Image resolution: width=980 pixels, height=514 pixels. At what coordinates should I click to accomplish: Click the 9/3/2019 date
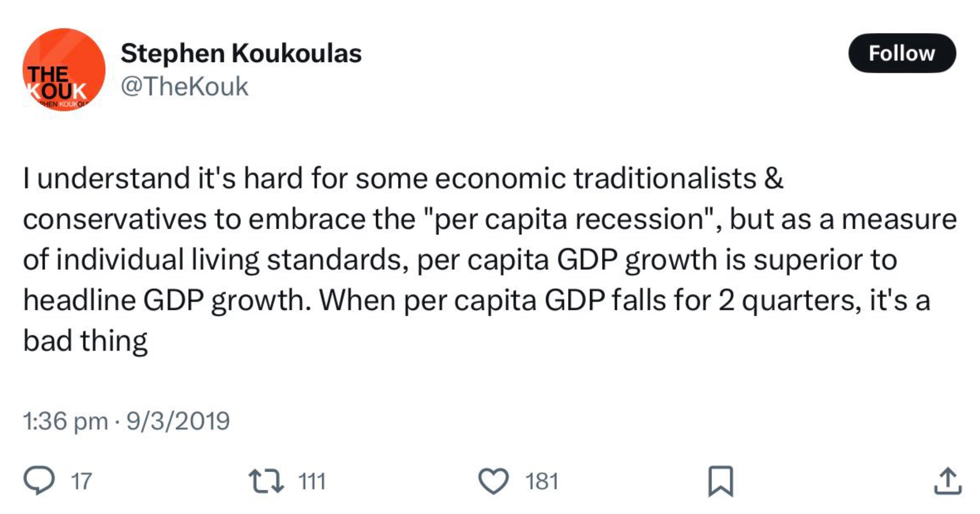click(x=178, y=421)
